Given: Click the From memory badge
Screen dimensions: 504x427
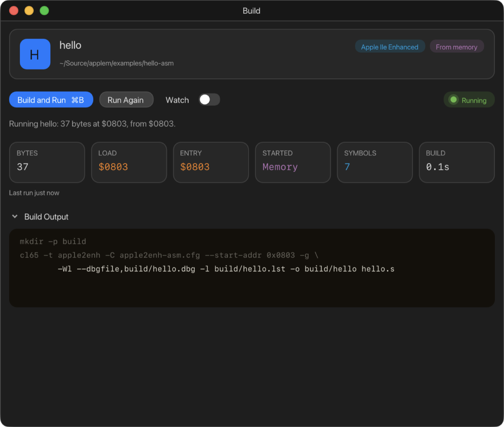Looking at the screenshot, I should 456,47.
